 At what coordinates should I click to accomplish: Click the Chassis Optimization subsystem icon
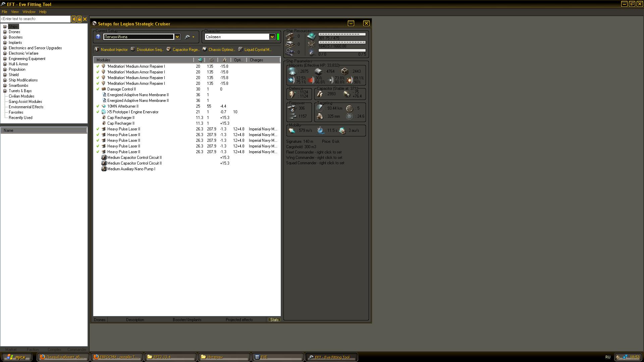[x=204, y=50]
